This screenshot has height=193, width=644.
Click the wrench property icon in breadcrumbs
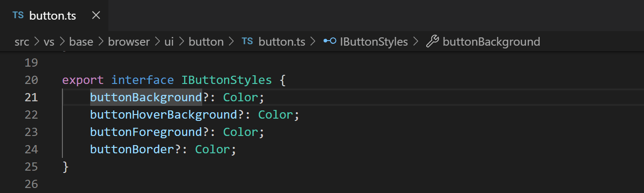(432, 42)
